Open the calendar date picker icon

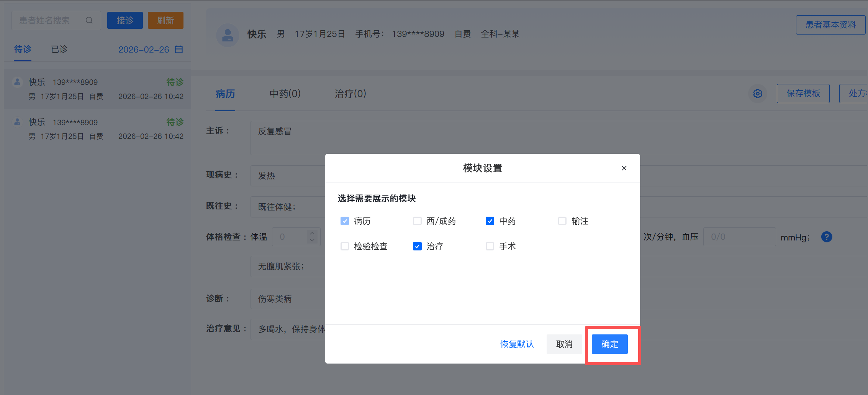pos(179,49)
